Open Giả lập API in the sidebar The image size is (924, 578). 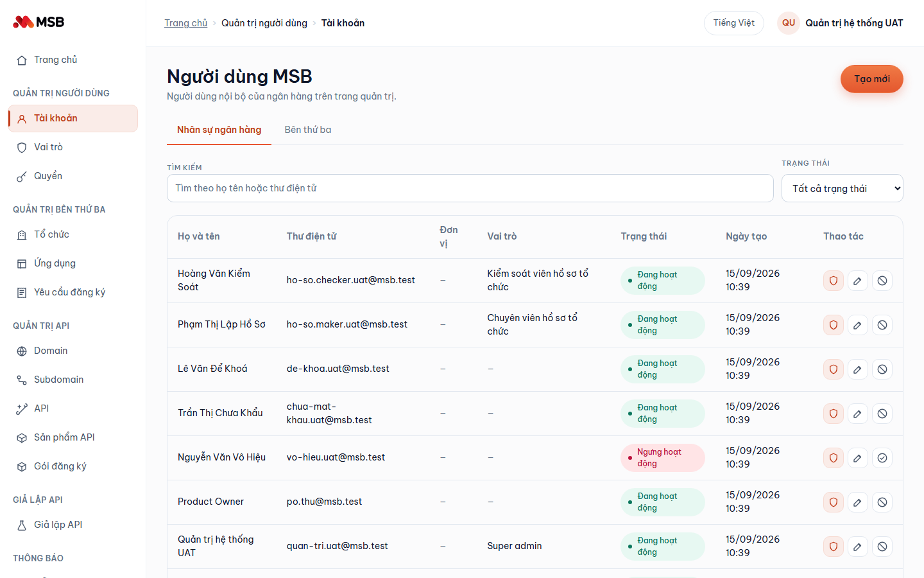73,525
